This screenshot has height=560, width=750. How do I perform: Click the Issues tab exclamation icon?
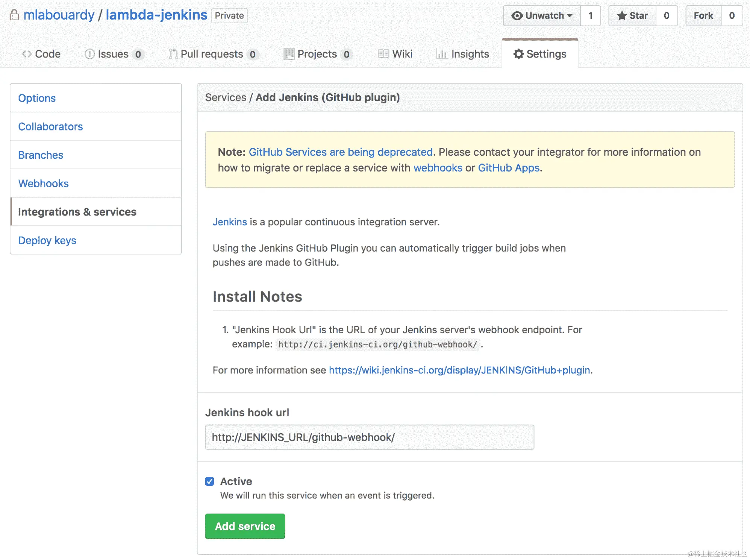click(89, 54)
